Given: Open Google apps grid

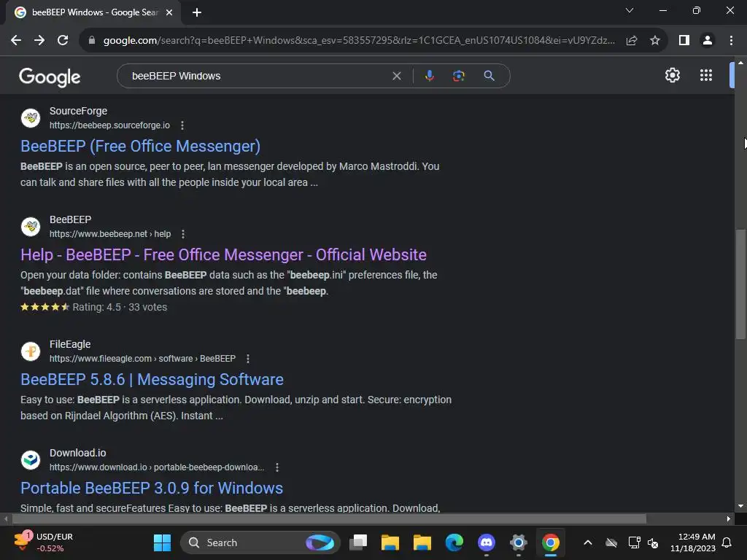Looking at the screenshot, I should click(705, 75).
